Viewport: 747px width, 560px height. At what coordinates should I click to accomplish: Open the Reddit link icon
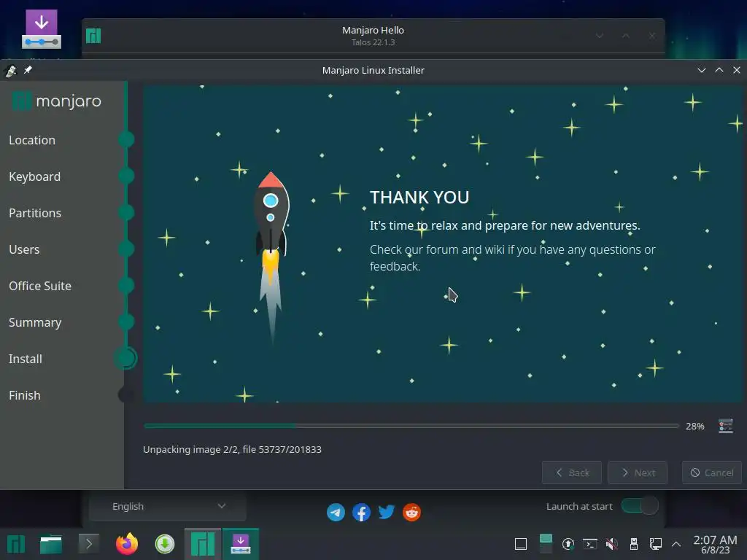tap(411, 513)
